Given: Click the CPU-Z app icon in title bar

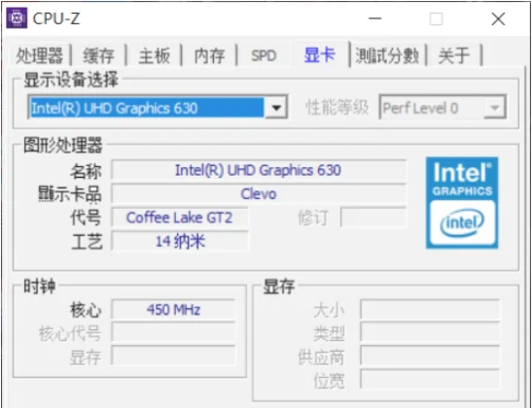Looking at the screenshot, I should pyautogui.click(x=17, y=17).
